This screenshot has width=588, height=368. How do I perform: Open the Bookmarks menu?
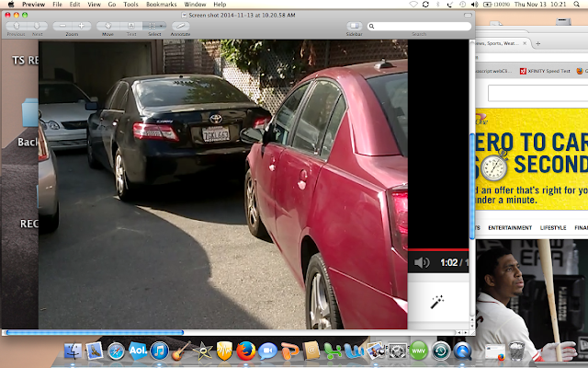point(162,4)
